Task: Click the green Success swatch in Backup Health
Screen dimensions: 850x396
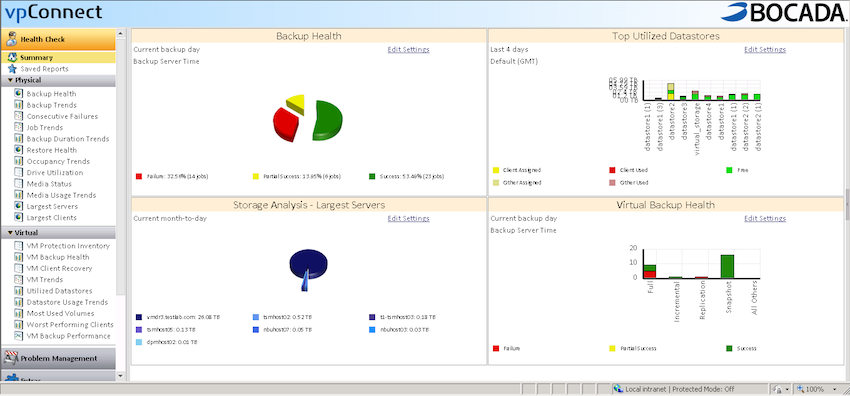Action: click(x=372, y=177)
